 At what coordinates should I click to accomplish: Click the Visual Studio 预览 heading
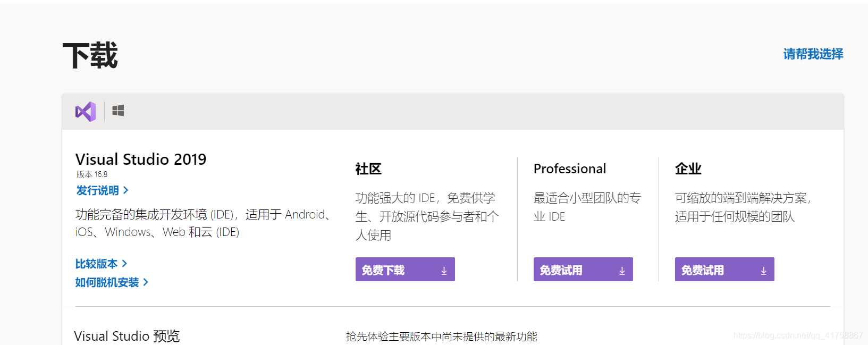click(x=127, y=336)
